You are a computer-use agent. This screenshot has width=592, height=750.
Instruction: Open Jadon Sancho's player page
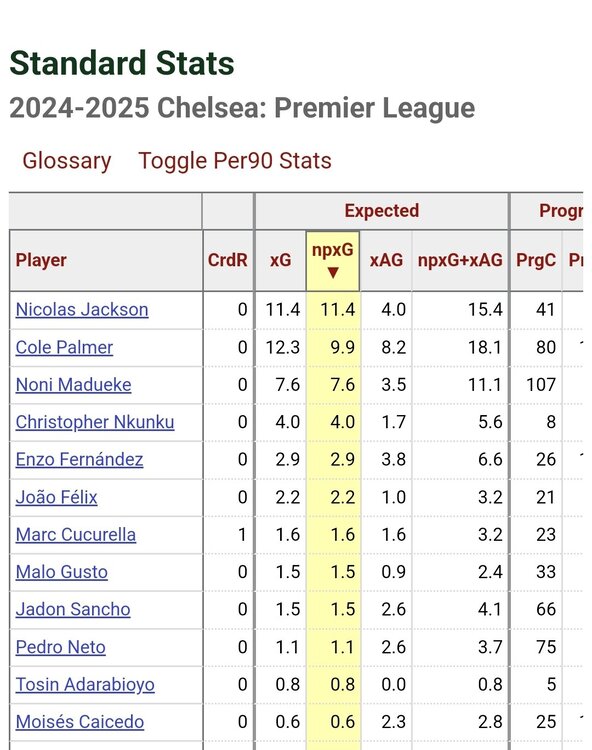[x=73, y=609]
